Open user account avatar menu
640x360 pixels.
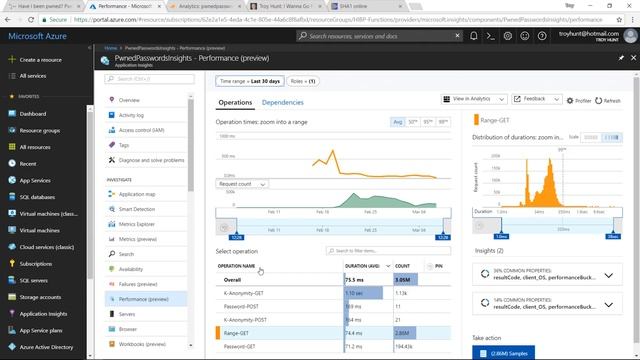(630, 36)
